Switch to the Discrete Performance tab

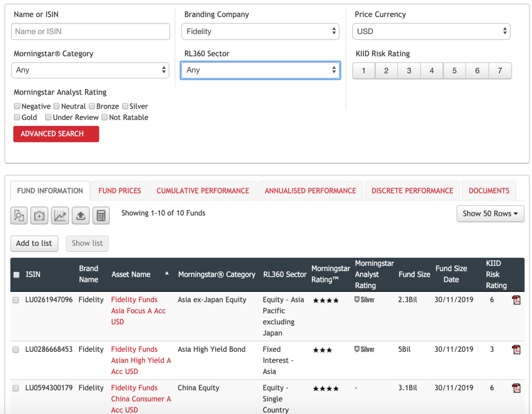pos(412,191)
